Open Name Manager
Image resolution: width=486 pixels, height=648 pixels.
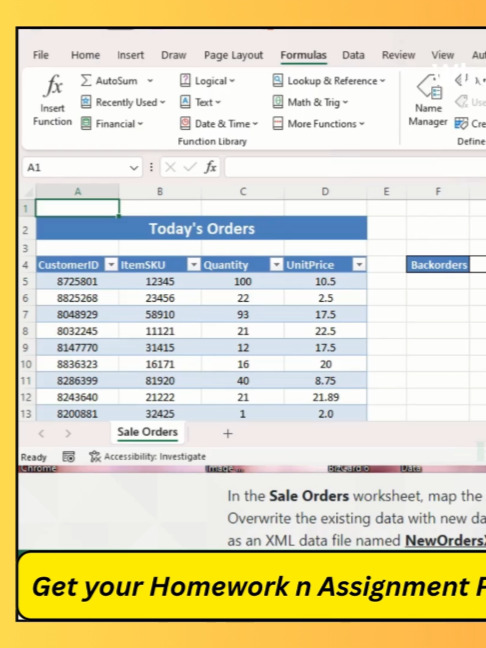[428, 100]
